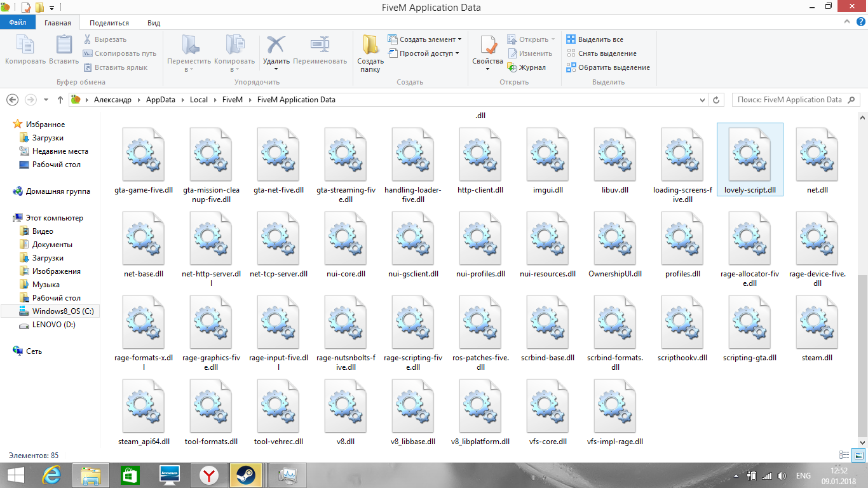Refresh the current folder view

717,100
